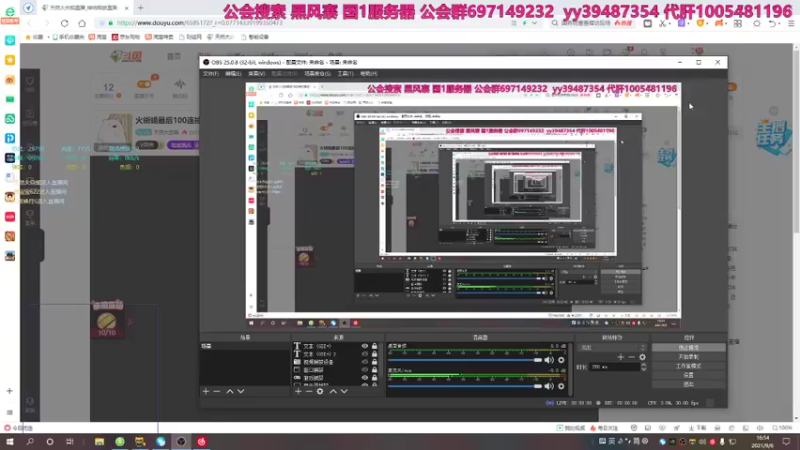Add a scene transition with the plus icon
Screen dimensions: 800x450
620,357
